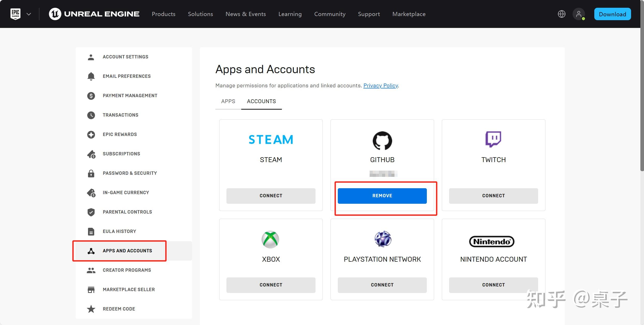644x325 pixels.
Task: Click the Twitch icon
Action: click(x=493, y=139)
